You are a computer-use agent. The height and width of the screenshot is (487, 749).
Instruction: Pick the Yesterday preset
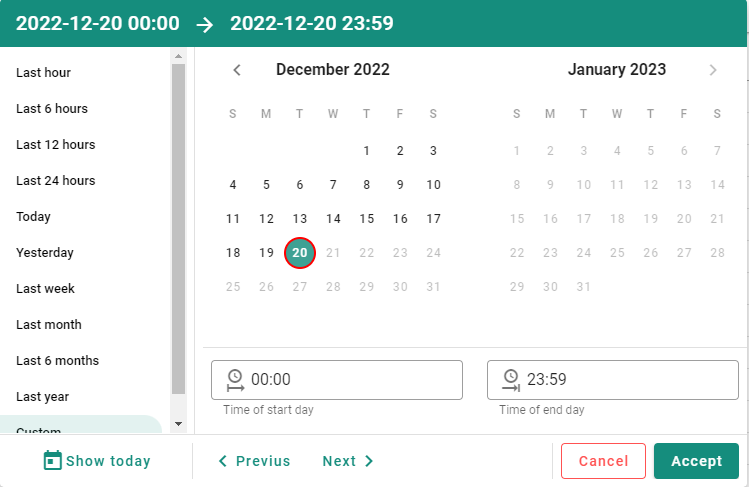tap(45, 253)
